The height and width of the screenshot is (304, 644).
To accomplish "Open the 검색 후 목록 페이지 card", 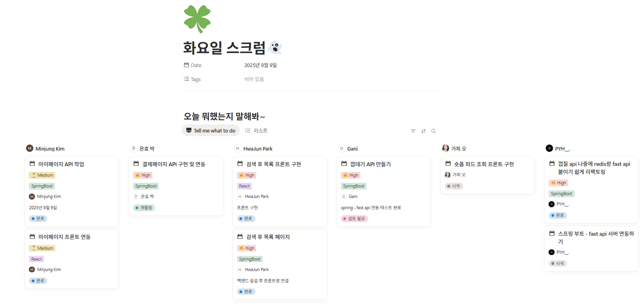I will click(268, 237).
